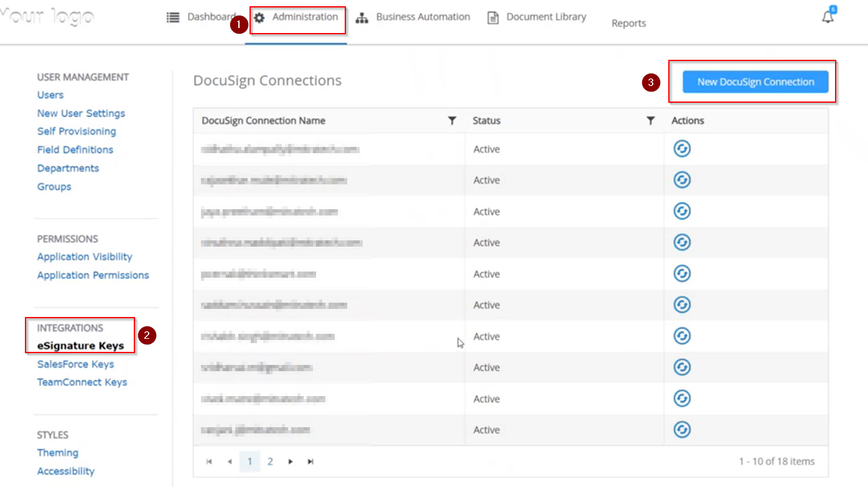Open TeamConnect Keys
Viewport: 868px width, 487px height.
82,382
